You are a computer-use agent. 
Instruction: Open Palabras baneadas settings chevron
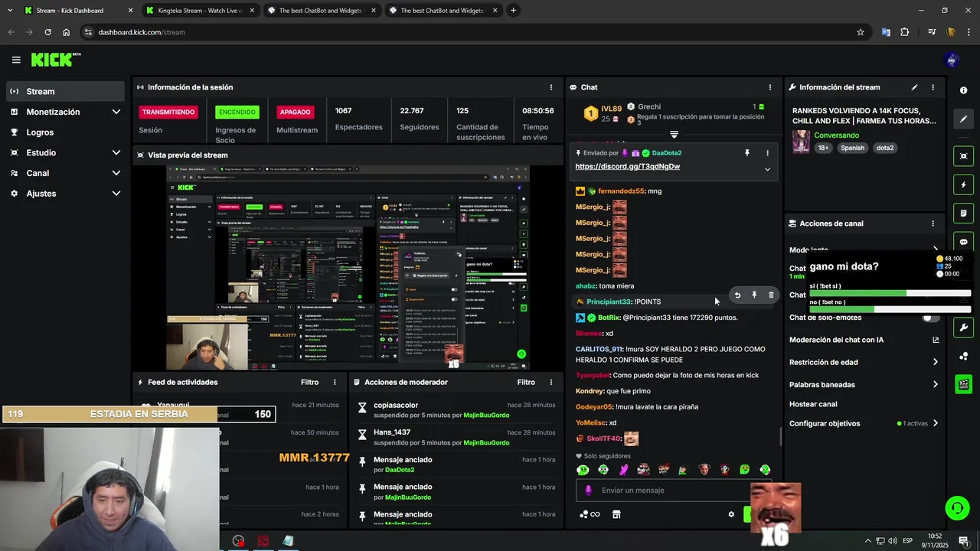[x=936, y=384]
